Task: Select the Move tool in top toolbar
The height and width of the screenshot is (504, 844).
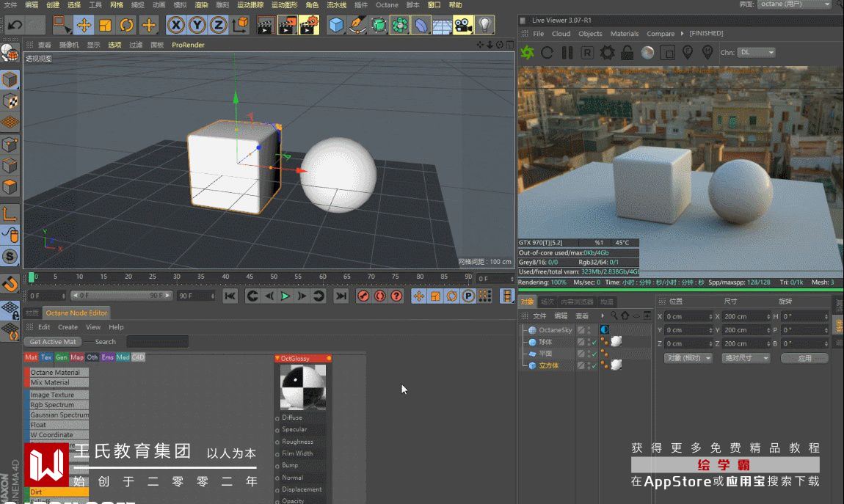Action: 84,26
